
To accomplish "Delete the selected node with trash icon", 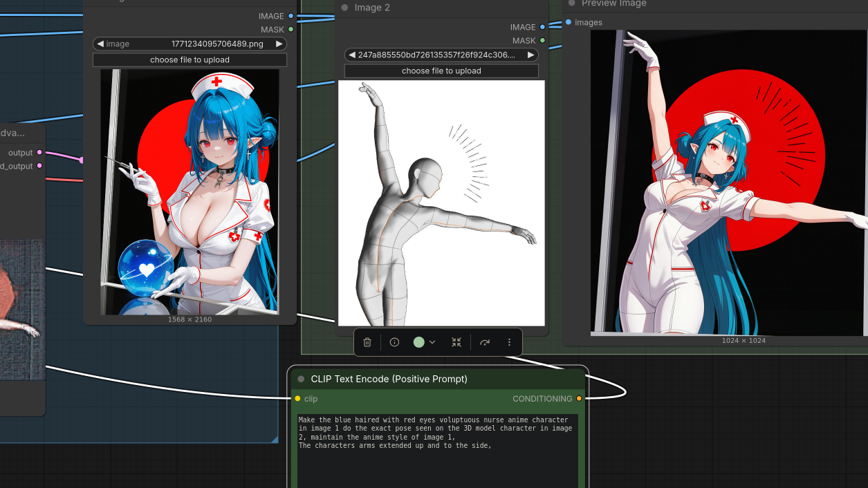I will (x=367, y=342).
